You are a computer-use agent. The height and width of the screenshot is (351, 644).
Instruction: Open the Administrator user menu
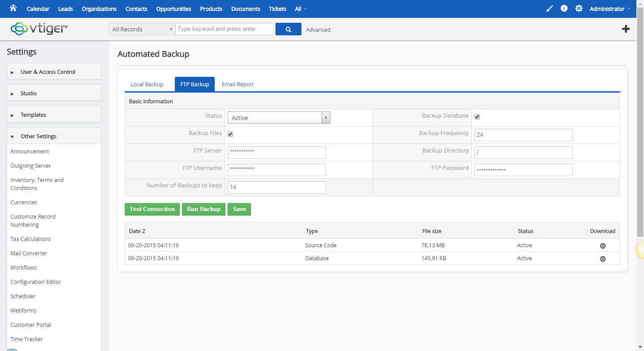click(610, 9)
